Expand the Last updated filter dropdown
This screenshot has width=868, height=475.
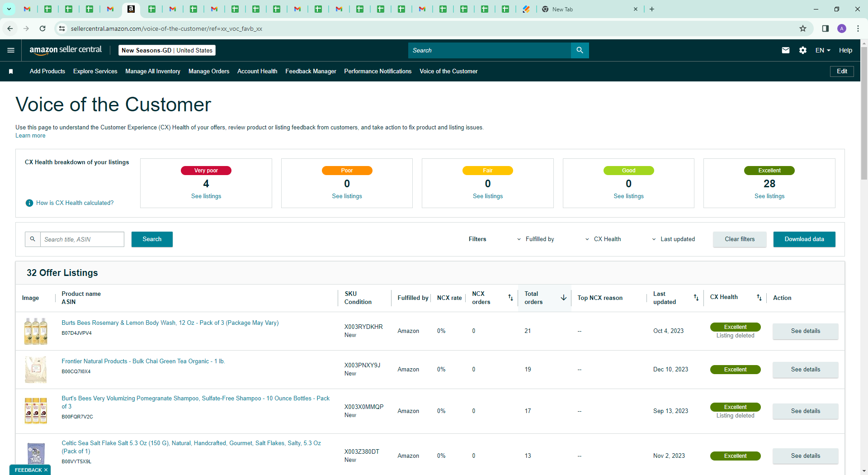(674, 239)
